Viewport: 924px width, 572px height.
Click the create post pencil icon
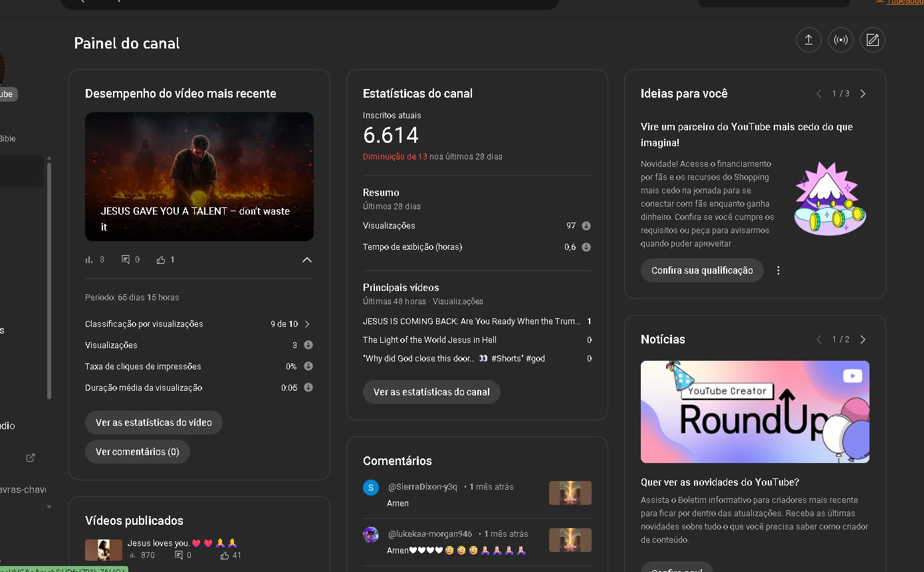pos(873,40)
